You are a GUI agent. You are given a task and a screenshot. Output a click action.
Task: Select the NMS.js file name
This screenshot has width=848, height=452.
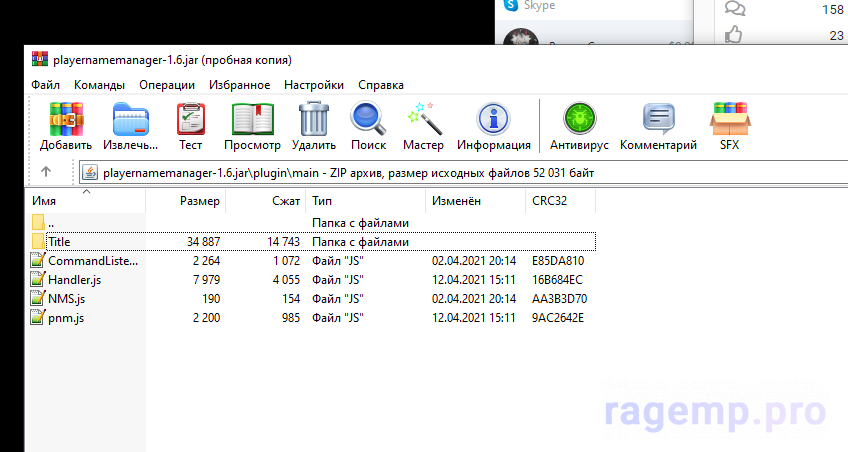pyautogui.click(x=67, y=298)
